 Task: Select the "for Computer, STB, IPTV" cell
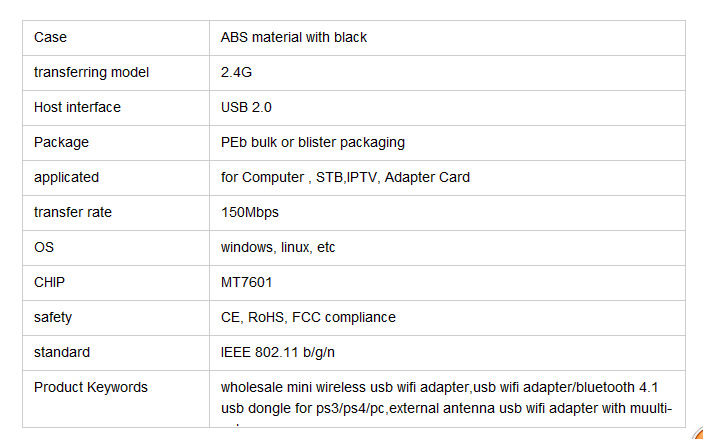pos(345,177)
